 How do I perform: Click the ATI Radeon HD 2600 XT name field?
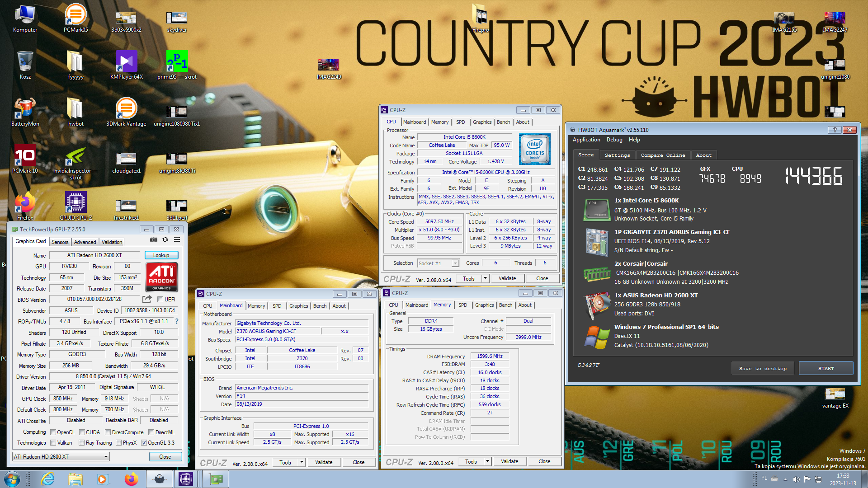(x=94, y=255)
